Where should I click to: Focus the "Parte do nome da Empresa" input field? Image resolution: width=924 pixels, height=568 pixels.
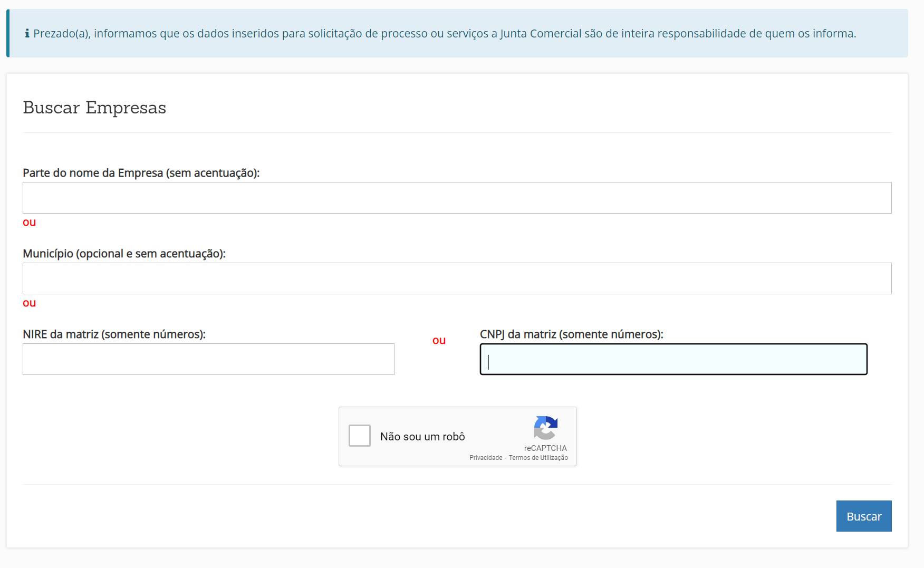[457, 198]
